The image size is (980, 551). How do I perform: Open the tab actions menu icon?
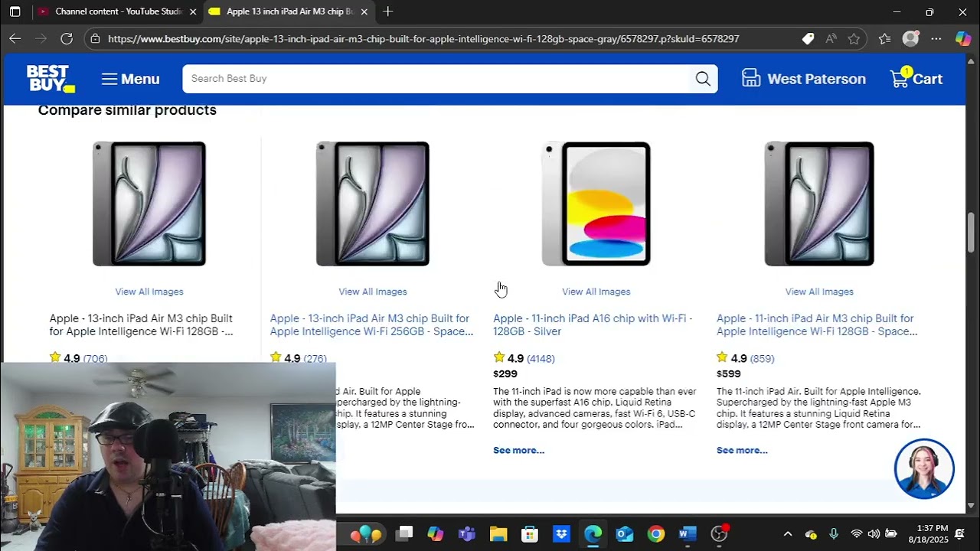15,11
